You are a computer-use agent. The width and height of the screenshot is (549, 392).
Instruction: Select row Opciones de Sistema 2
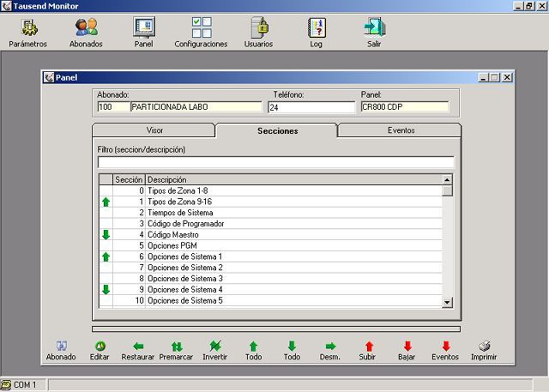[x=270, y=268]
